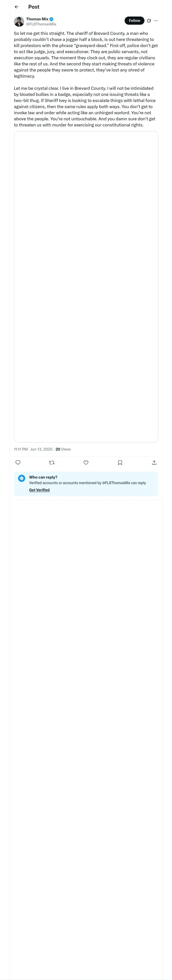
Task: Click the 20 Views count
Action: tap(63, 449)
